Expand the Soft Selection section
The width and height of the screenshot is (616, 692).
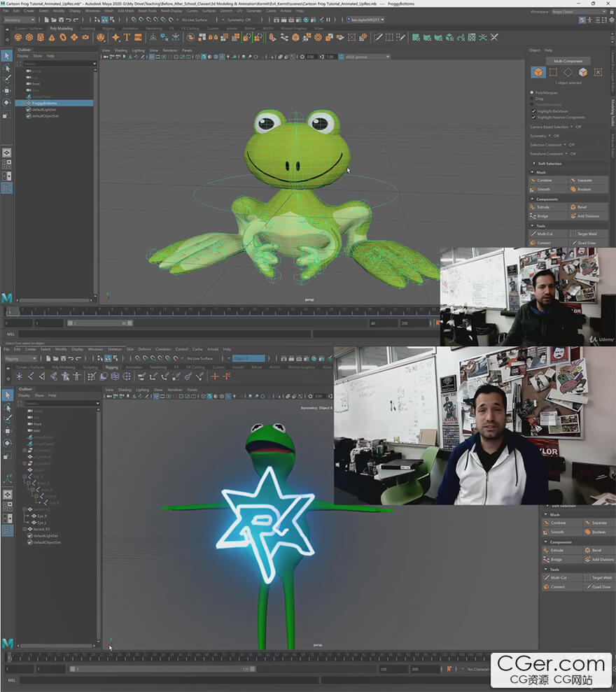click(534, 163)
